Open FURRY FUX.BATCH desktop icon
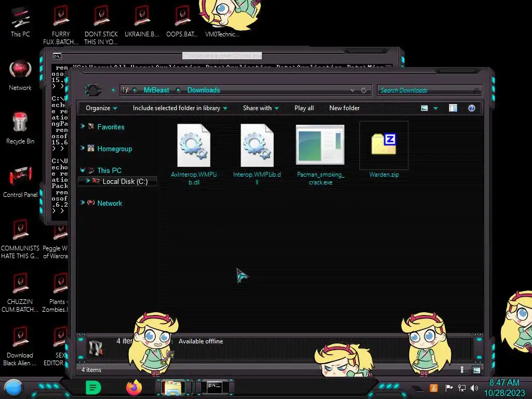This screenshot has width=532, height=399. pos(61,25)
